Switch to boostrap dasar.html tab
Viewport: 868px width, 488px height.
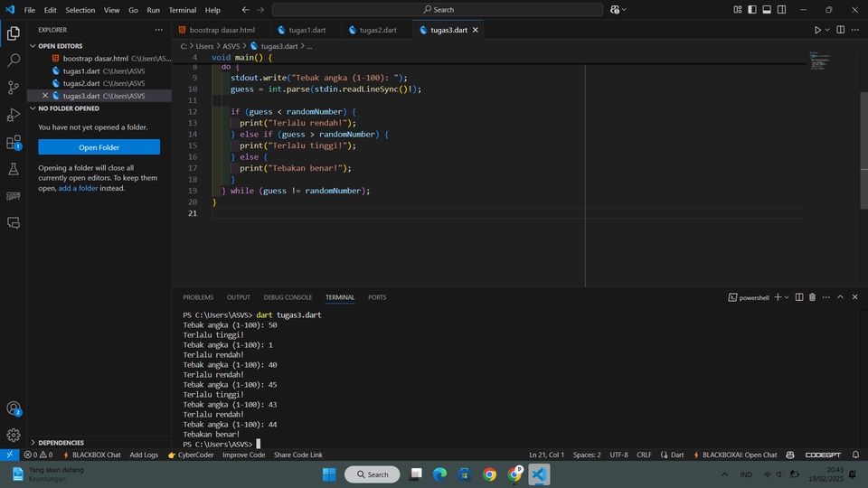(x=222, y=30)
